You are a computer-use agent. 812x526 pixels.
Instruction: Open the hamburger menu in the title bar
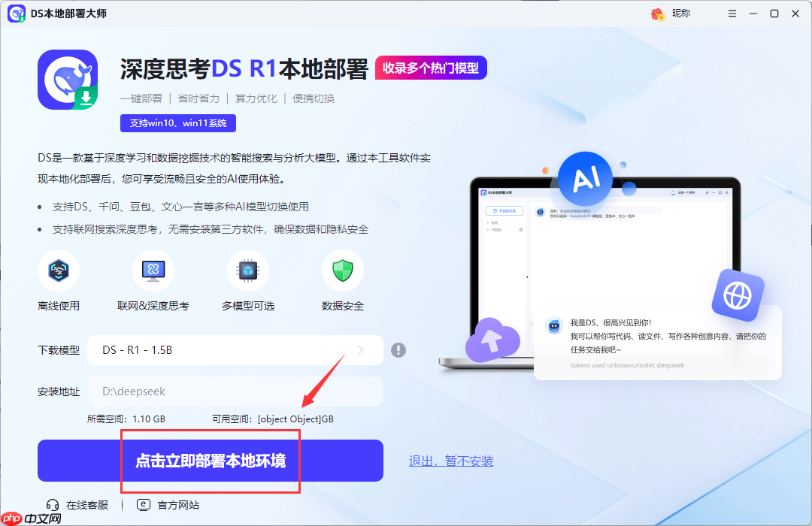point(732,13)
